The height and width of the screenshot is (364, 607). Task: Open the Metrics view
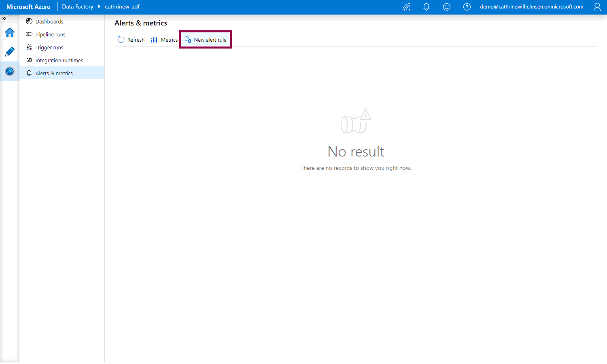[164, 40]
